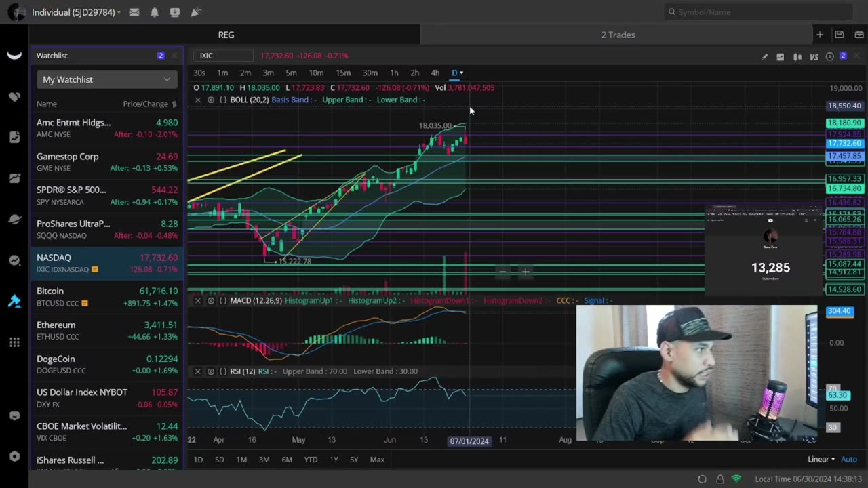This screenshot has height=488, width=868.
Task: Select Amc Entmt Hldgs in watchlist
Action: coord(107,128)
